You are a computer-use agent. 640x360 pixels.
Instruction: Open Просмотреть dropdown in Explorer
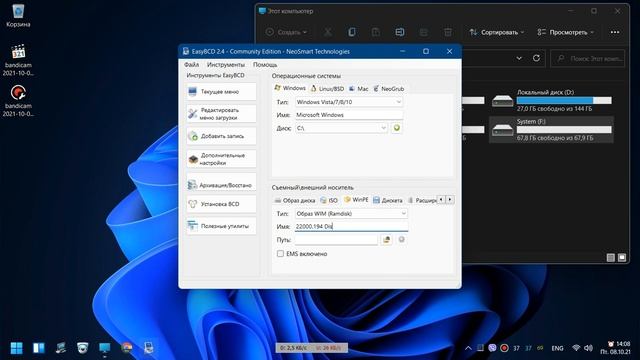point(565,32)
